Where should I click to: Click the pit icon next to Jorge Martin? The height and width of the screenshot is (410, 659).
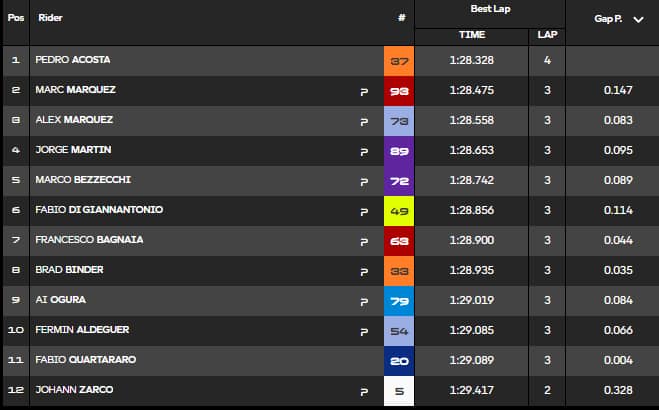point(364,152)
